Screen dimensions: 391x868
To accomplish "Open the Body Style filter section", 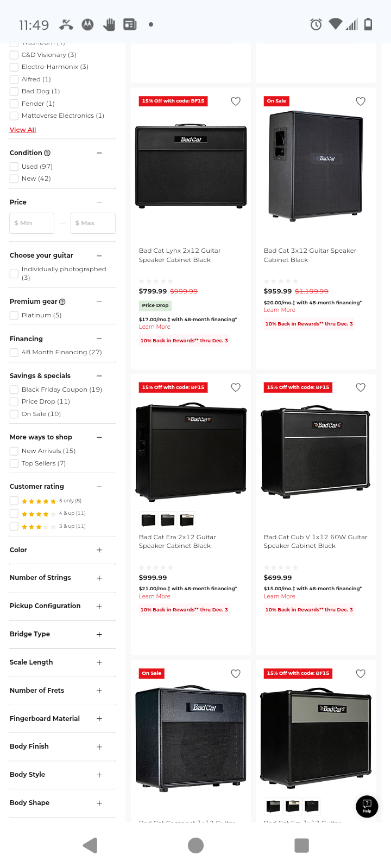I will coord(99,775).
